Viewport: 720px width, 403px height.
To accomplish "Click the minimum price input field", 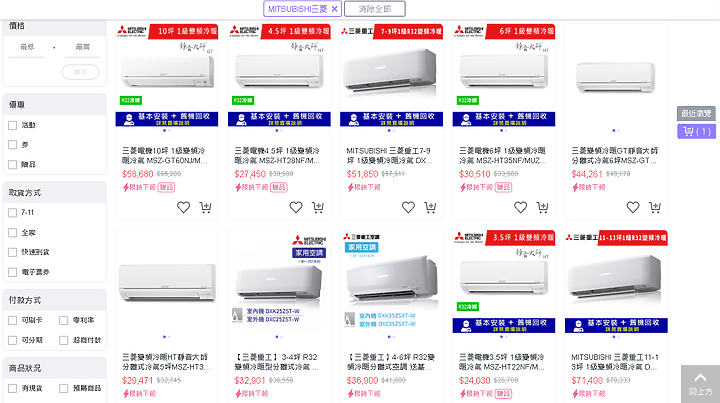I will point(27,47).
